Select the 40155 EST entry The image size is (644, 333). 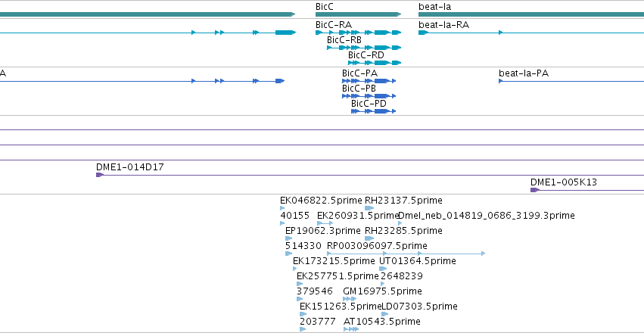(295, 216)
